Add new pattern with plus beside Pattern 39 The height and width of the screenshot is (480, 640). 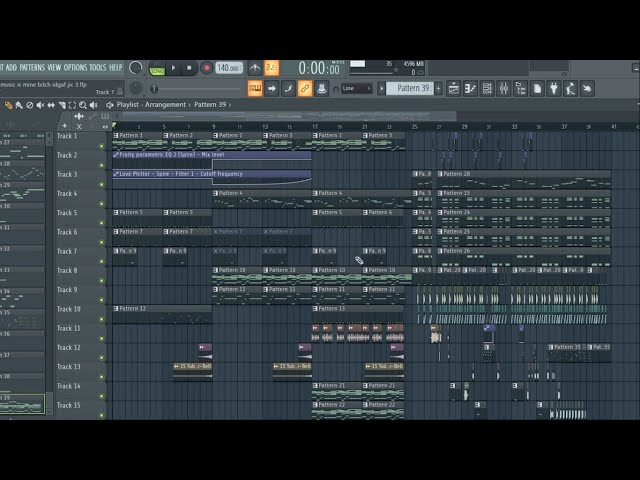pyautogui.click(x=438, y=89)
